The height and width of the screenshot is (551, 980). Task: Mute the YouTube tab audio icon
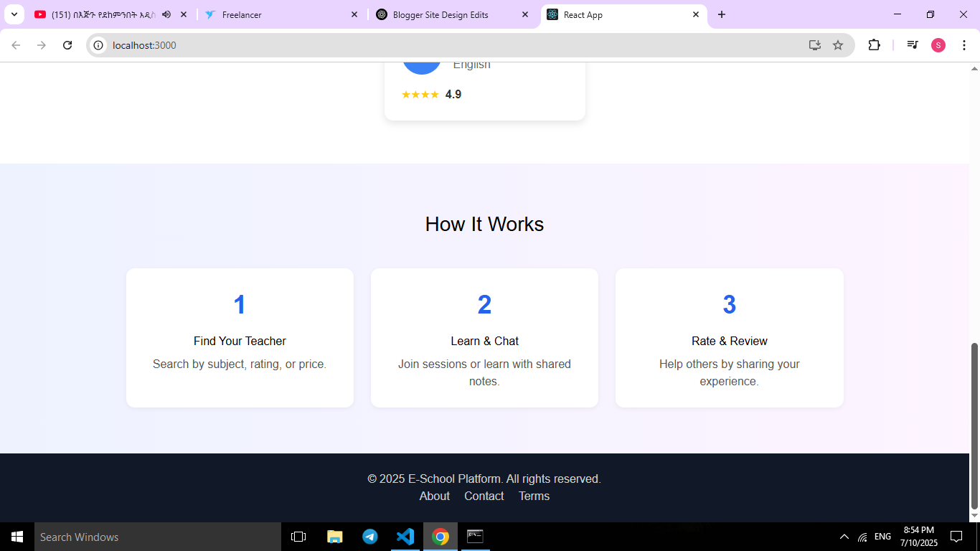pos(166,14)
